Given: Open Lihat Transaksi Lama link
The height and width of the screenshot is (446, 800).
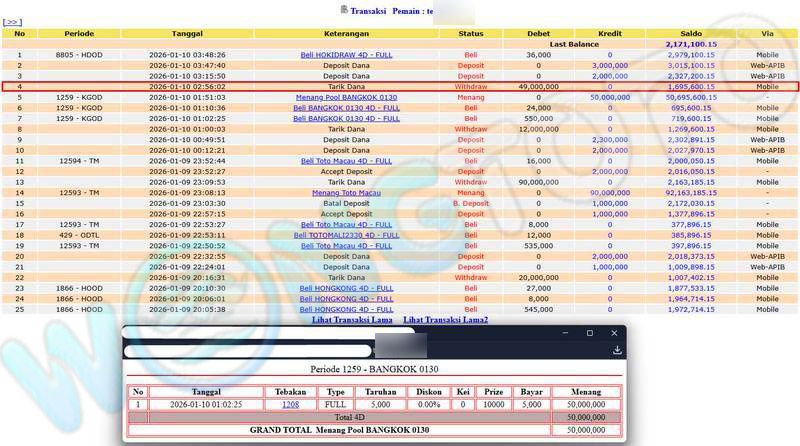Looking at the screenshot, I should (351, 320).
